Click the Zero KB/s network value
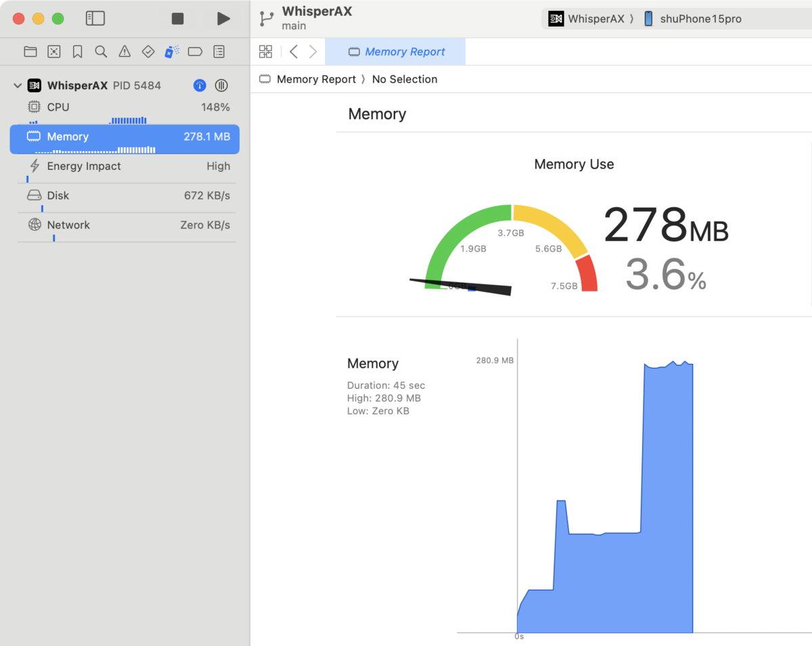 pos(205,225)
